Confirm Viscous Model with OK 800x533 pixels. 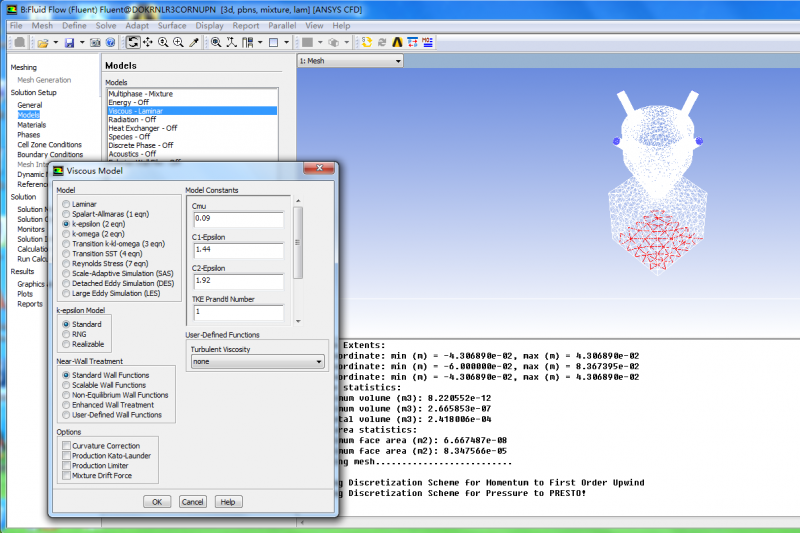(x=157, y=502)
